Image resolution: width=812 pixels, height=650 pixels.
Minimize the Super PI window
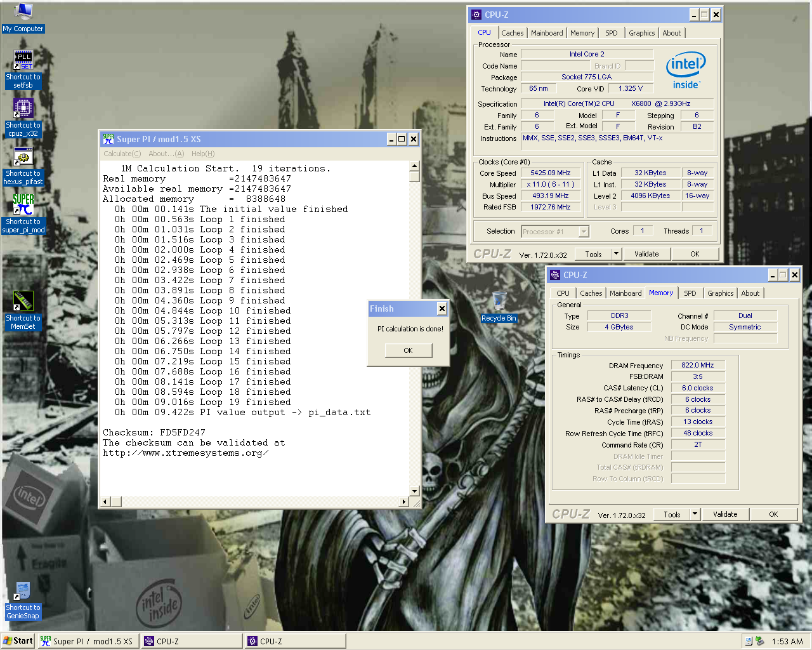pos(391,139)
